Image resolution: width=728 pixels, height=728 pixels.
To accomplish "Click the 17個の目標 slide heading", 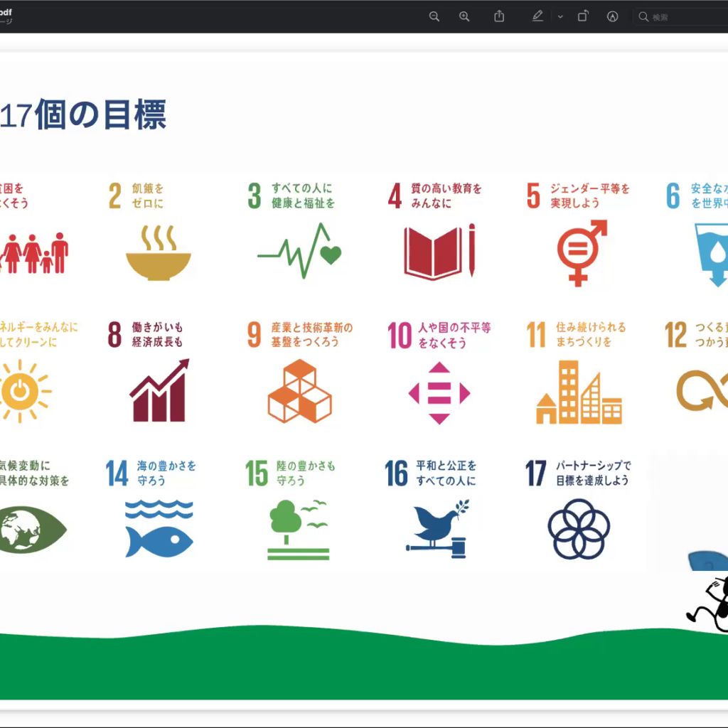I will (82, 114).
